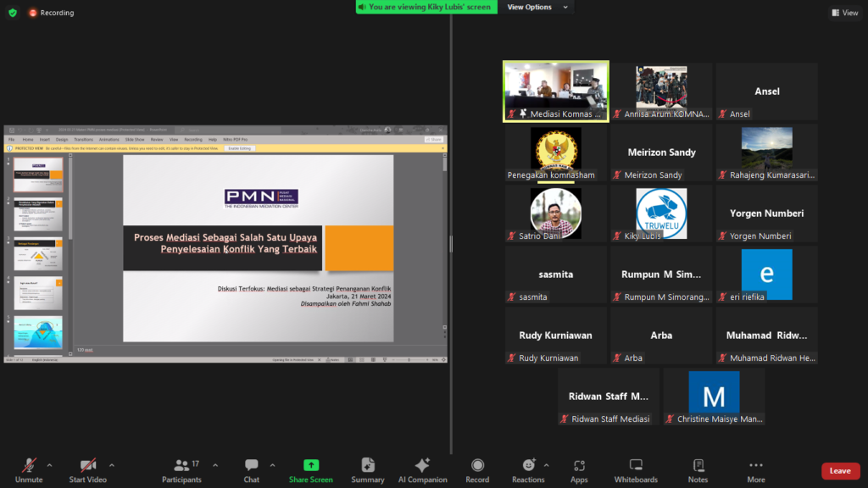Open the Design tab in shared PowerPoint
Screen dimensions: 868x488
point(62,140)
